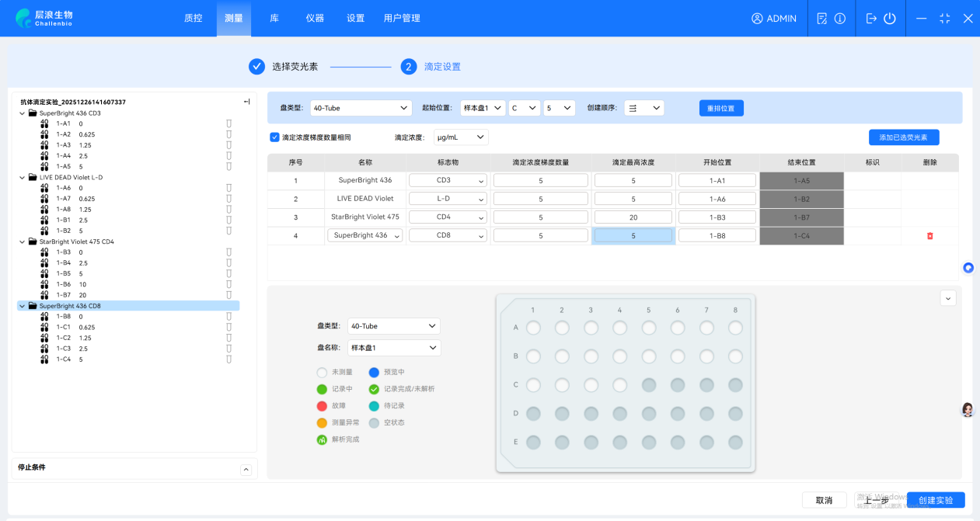Click the 添加已选荧光素 button
The image size is (980, 521).
pyautogui.click(x=903, y=137)
